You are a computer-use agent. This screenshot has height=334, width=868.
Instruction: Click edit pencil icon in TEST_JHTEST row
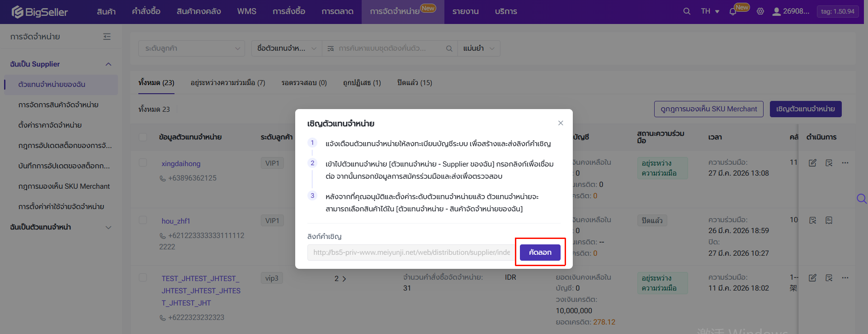point(812,278)
